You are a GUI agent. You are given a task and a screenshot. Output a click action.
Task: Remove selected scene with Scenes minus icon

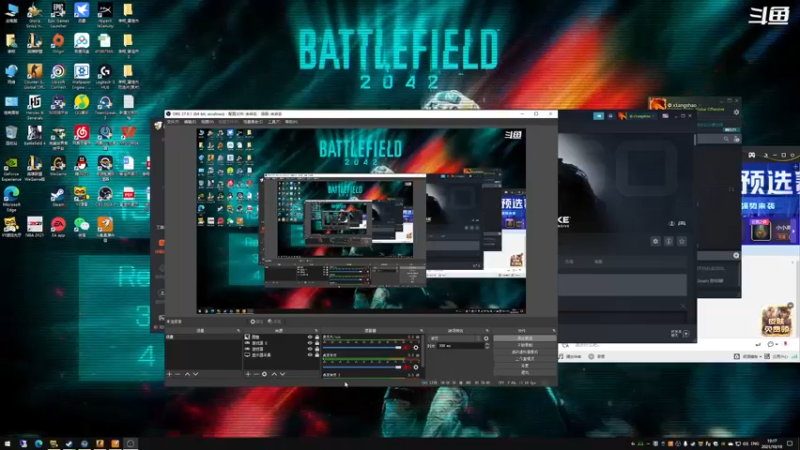(178, 374)
